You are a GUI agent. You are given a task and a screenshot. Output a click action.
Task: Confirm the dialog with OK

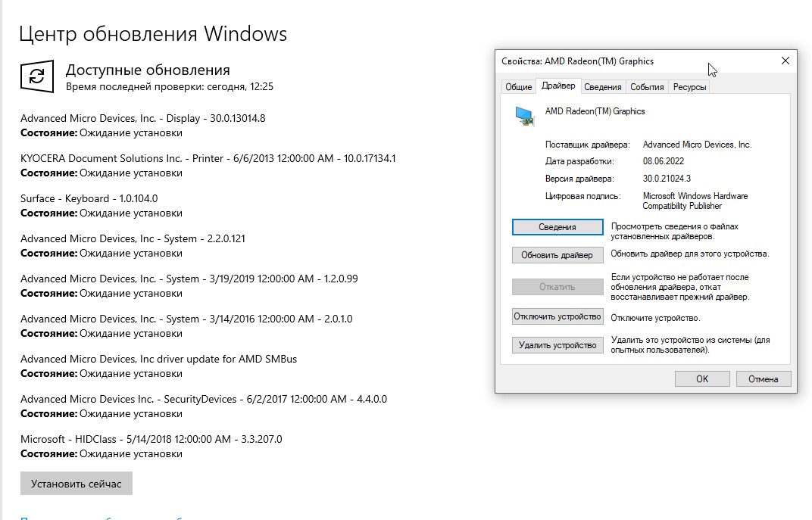701,378
